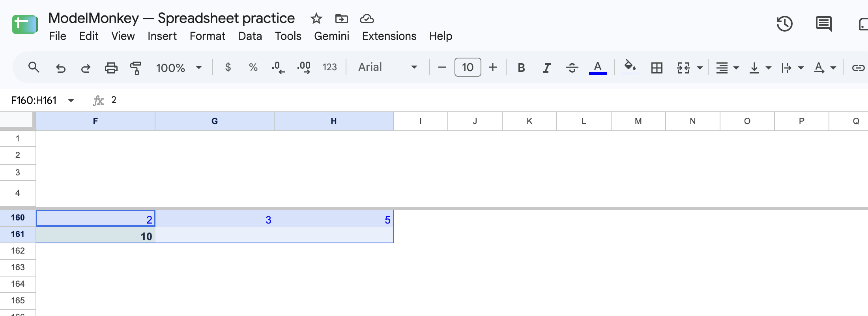Increase font size plus button
Screen dimensions: 868x316
coord(493,68)
